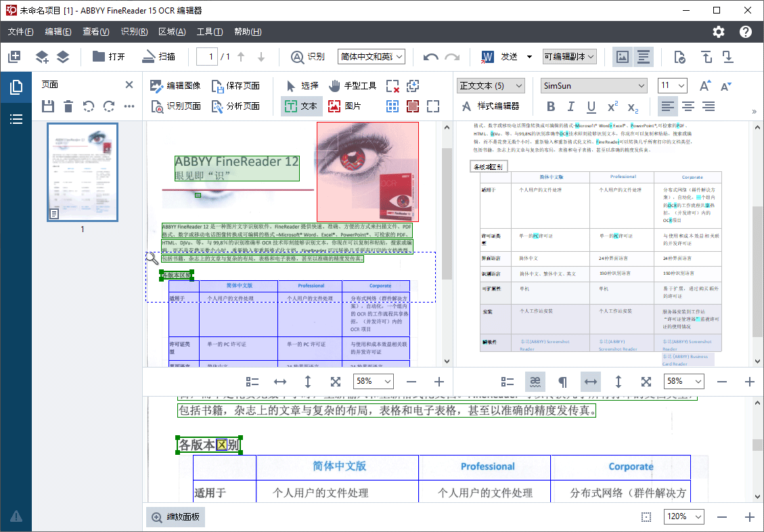
Task: Toggle bold formatting
Action: 550,106
